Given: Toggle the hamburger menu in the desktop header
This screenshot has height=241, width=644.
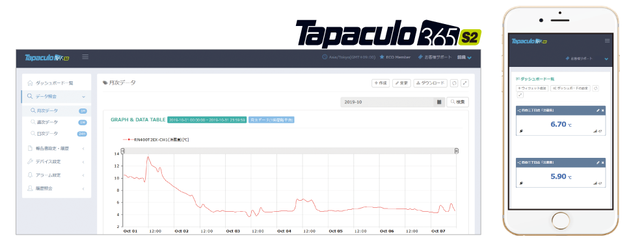Looking at the screenshot, I should [85, 57].
